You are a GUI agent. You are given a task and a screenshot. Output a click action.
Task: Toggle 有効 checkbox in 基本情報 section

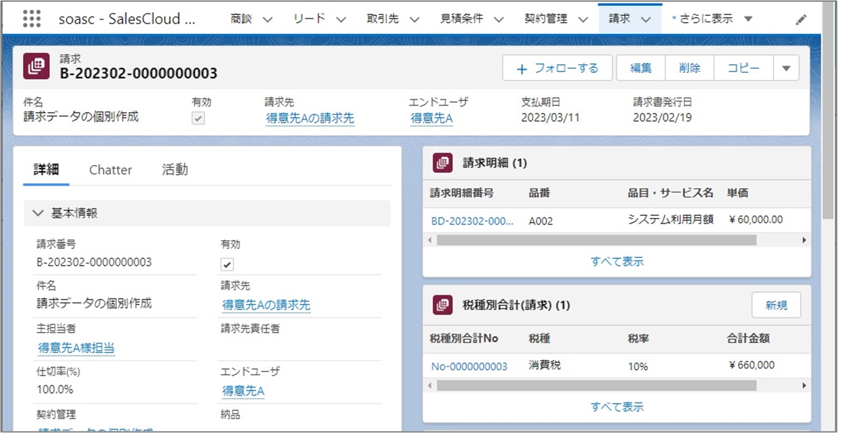point(227,264)
